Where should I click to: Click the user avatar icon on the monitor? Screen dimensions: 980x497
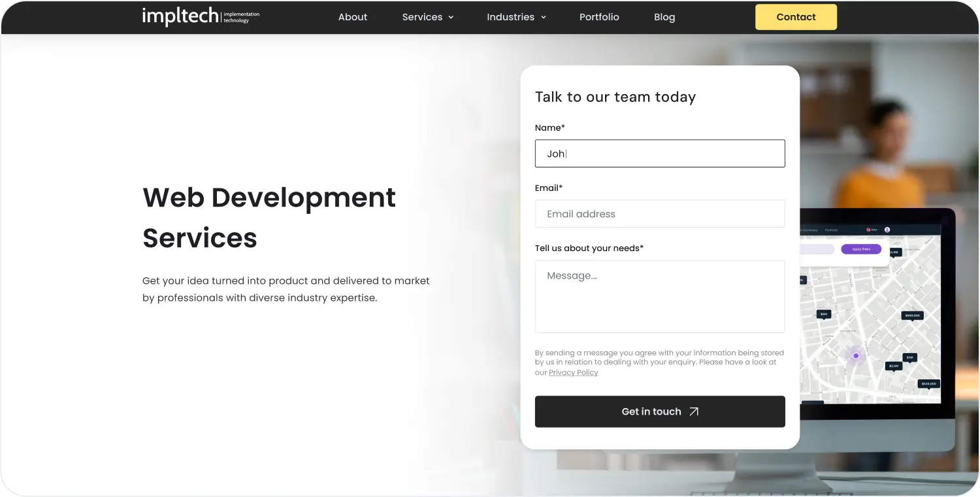[x=887, y=230]
